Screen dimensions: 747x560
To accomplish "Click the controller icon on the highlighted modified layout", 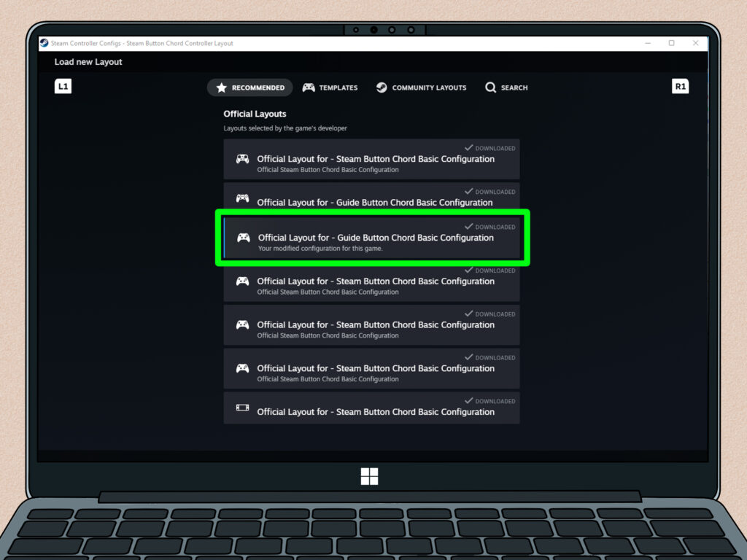I will [244, 238].
